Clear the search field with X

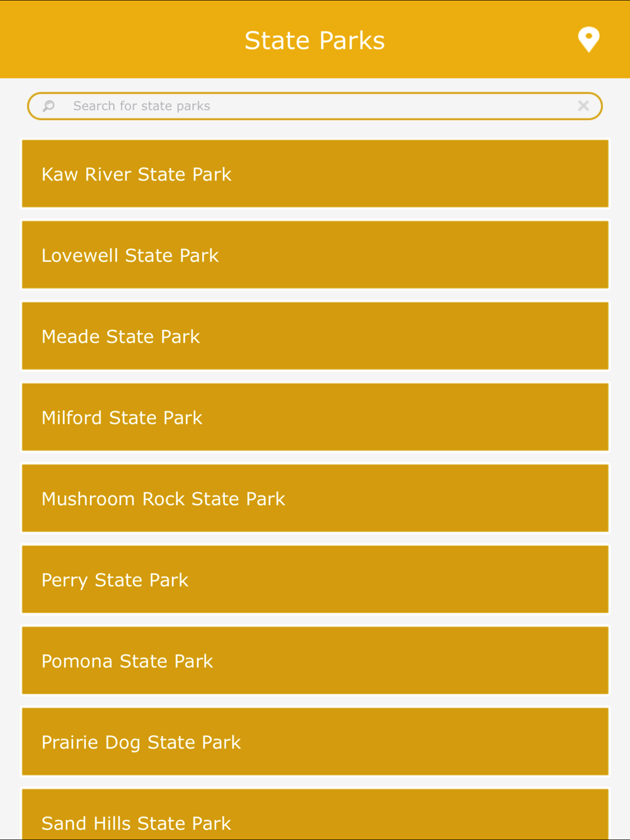583,106
